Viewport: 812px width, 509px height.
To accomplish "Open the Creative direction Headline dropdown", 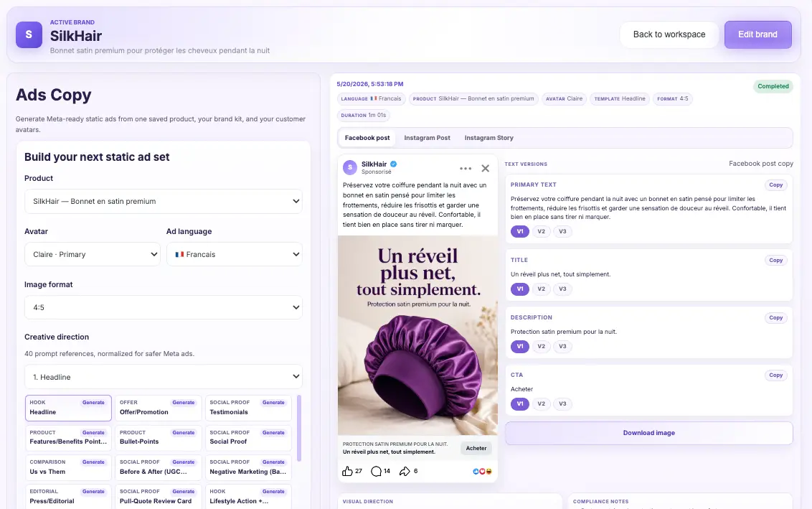I will tap(163, 377).
